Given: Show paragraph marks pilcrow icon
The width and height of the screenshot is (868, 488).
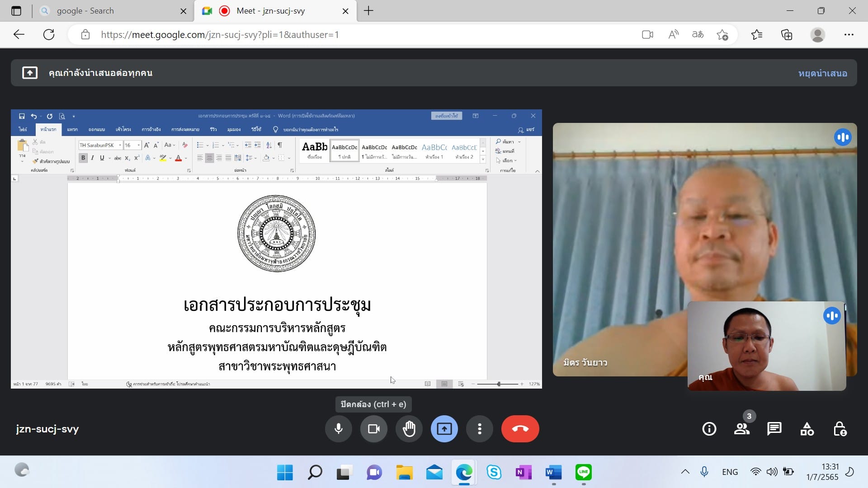Looking at the screenshot, I should point(279,145).
